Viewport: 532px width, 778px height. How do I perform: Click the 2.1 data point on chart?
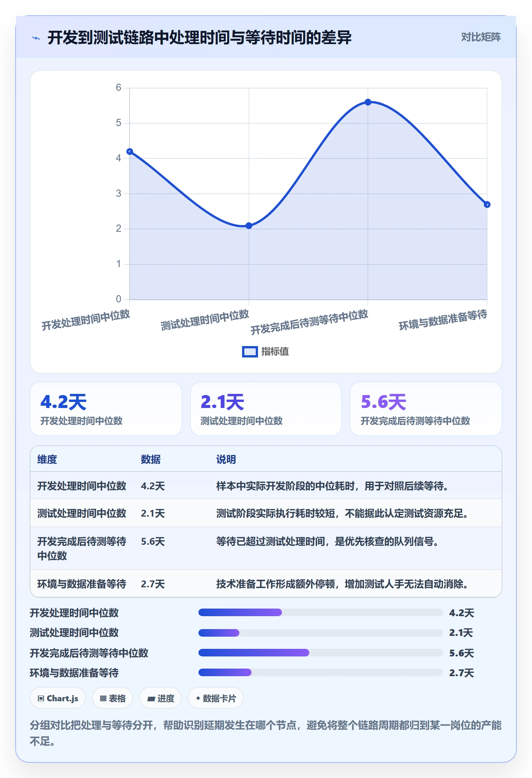point(249,226)
